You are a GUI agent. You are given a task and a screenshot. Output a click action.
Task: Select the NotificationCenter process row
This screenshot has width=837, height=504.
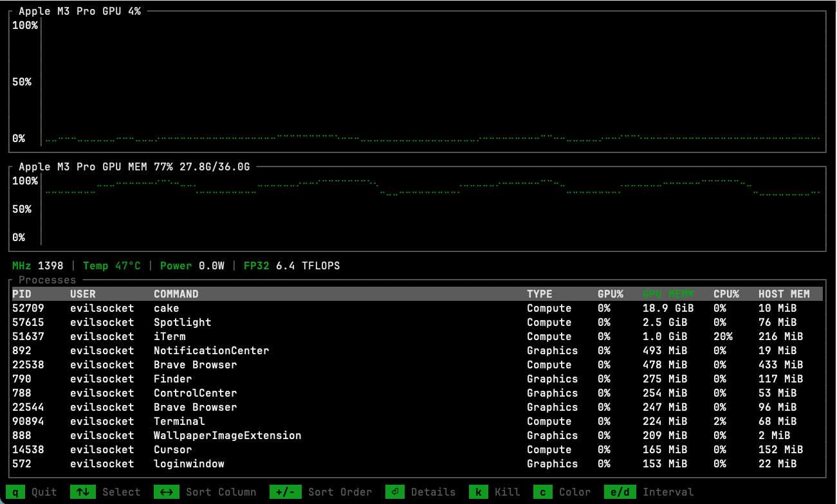point(418,350)
